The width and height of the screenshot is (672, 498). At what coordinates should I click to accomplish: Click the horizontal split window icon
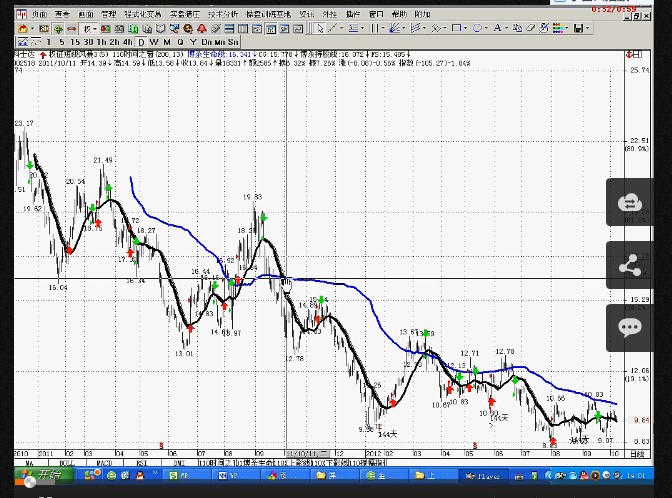pos(229,29)
